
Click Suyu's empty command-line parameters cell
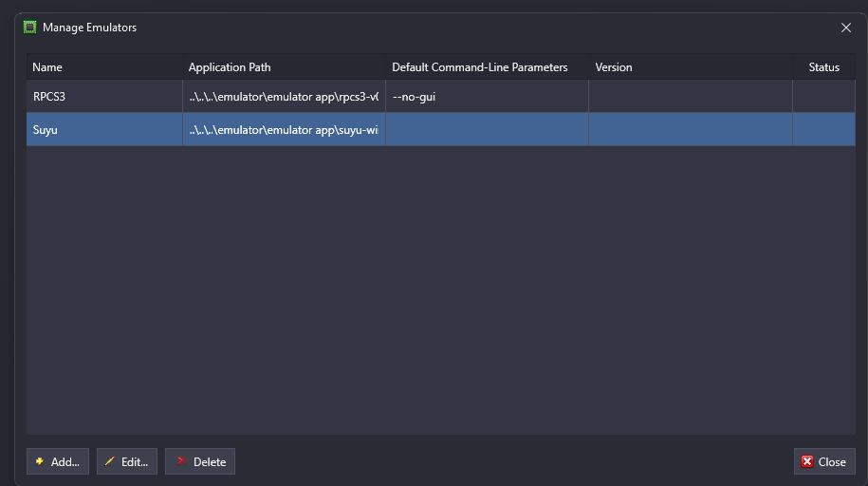486,130
